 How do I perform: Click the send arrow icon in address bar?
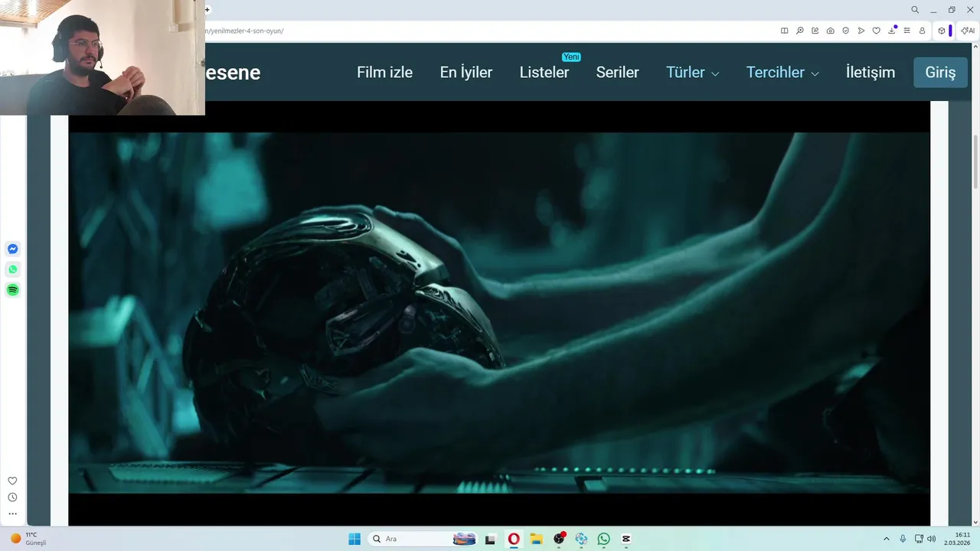pyautogui.click(x=861, y=31)
